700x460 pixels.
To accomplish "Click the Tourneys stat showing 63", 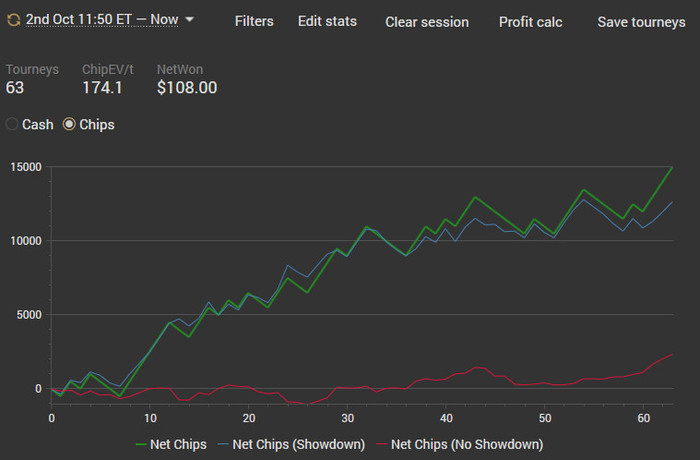I will pos(17,88).
